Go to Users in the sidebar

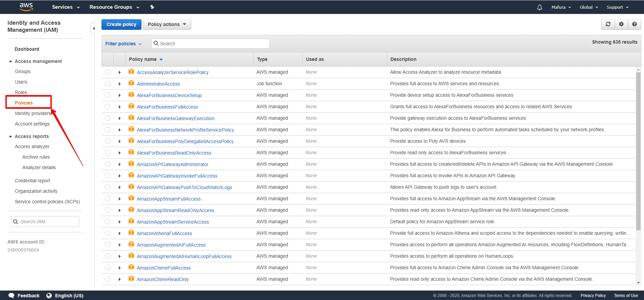click(21, 82)
